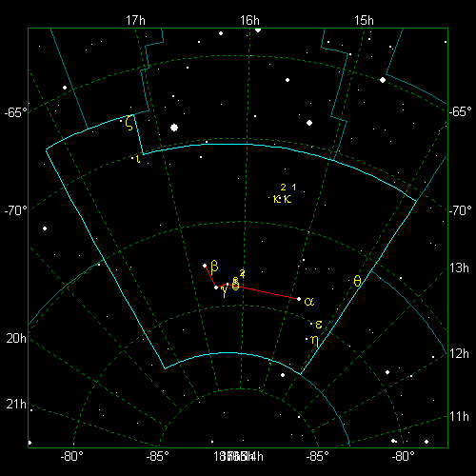476x476 pixels.
Task: Click the 17h right ascension label
Action: click(135, 21)
